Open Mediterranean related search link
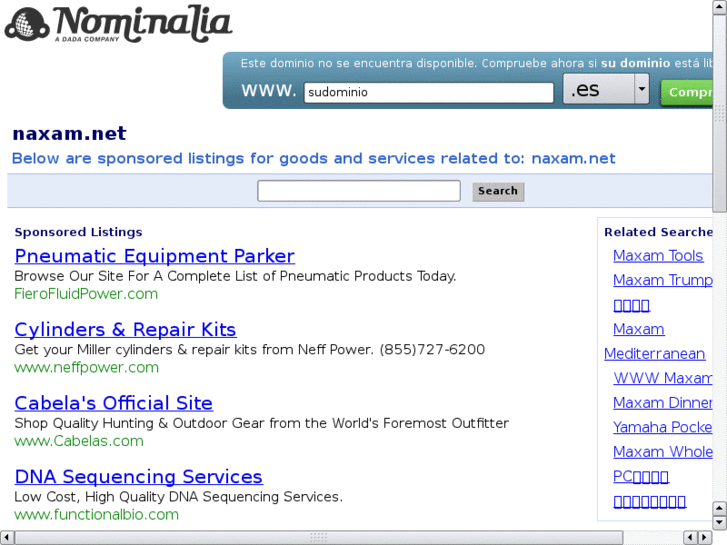727x545 pixels. [x=655, y=354]
